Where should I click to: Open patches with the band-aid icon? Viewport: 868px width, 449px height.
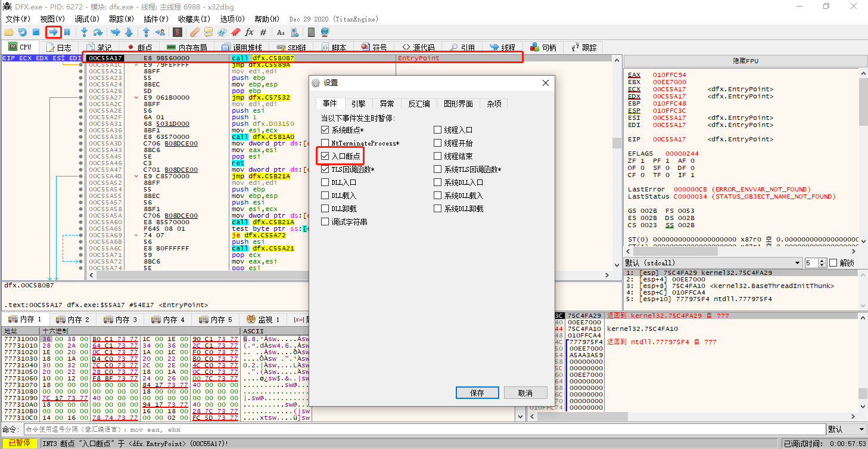(195, 32)
